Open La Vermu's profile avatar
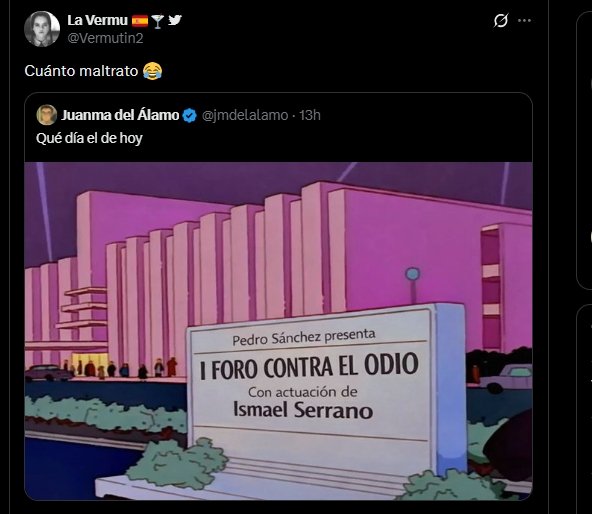The image size is (592, 514). [x=42, y=29]
